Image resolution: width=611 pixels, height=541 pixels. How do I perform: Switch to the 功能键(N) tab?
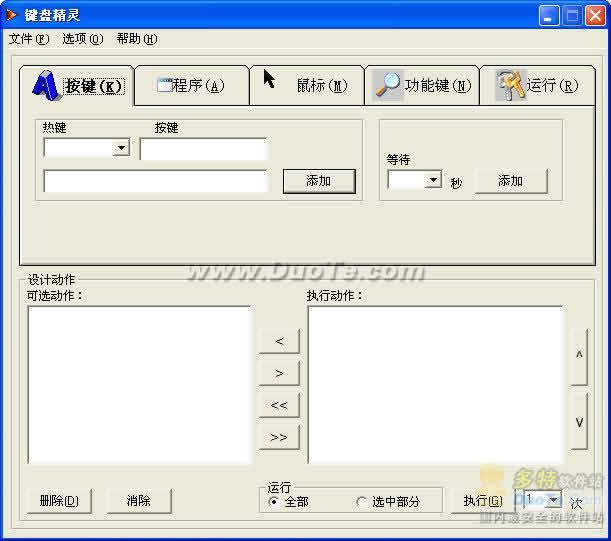tap(422, 86)
